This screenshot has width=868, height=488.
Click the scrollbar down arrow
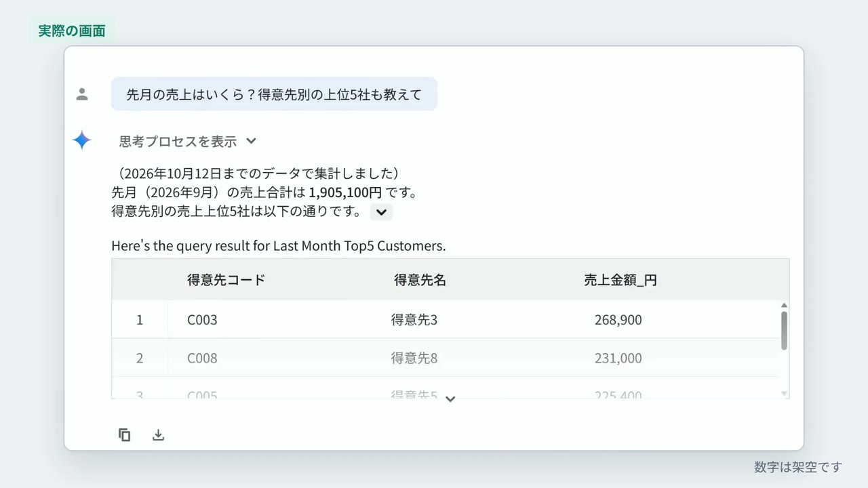785,393
